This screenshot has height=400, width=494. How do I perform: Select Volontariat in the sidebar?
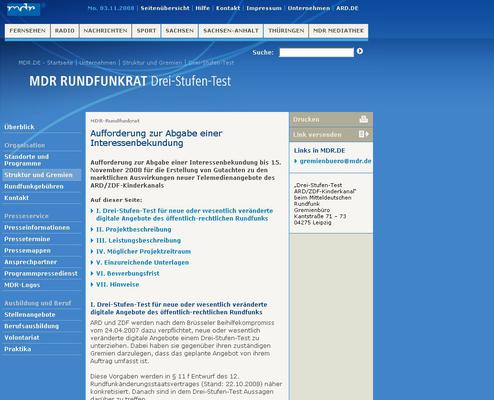pyautogui.click(x=22, y=337)
